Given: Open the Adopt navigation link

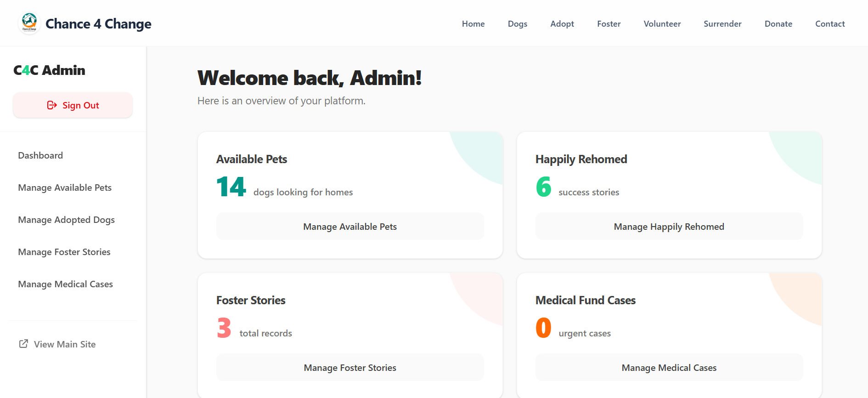Looking at the screenshot, I should 562,24.
